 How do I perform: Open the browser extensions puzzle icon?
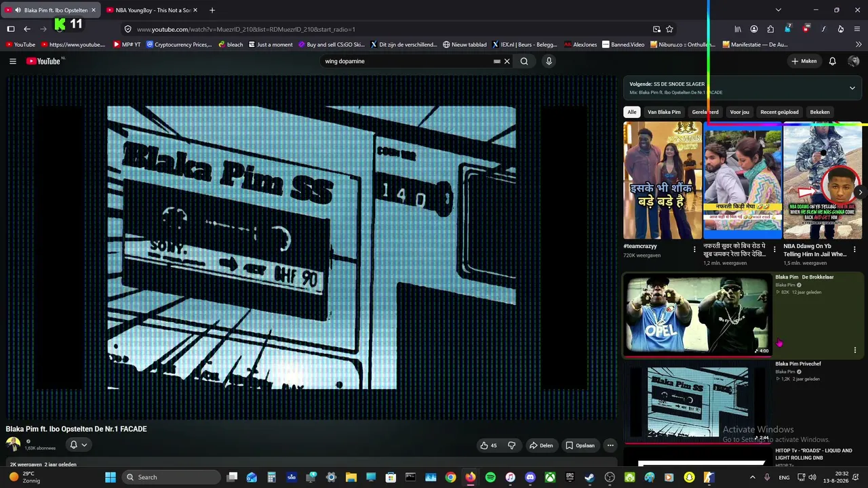coord(770,29)
